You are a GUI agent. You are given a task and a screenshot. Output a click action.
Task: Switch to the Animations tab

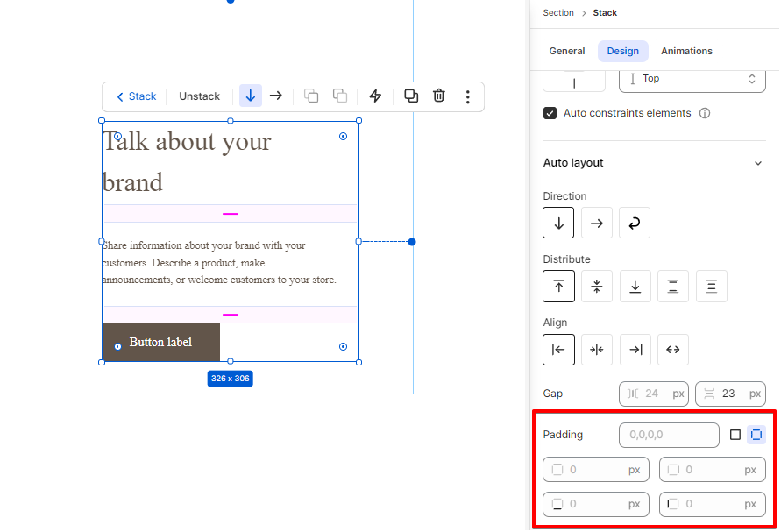[686, 51]
